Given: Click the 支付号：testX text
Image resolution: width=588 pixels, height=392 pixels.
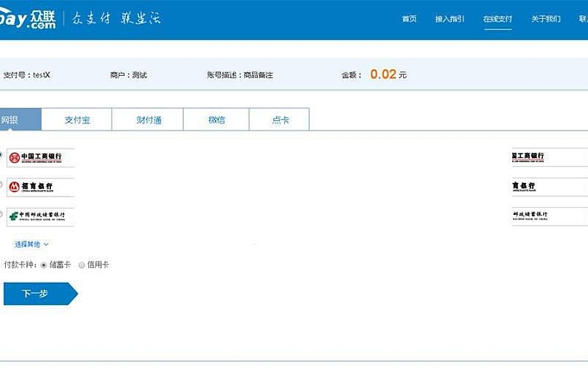Looking at the screenshot, I should (26, 75).
